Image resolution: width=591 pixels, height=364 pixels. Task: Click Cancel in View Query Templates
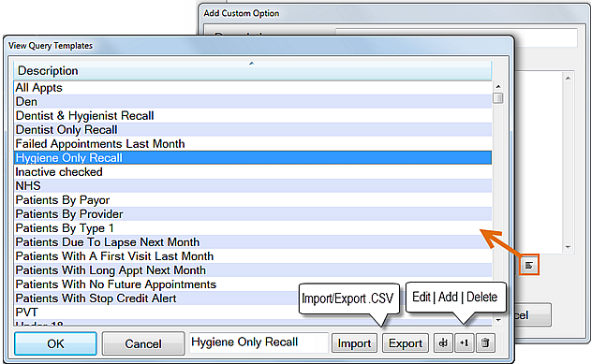coord(143,343)
